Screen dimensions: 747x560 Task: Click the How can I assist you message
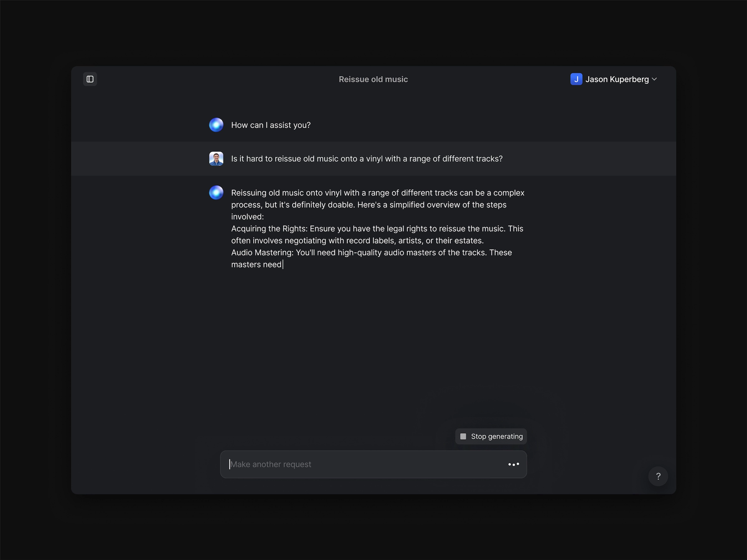click(270, 125)
